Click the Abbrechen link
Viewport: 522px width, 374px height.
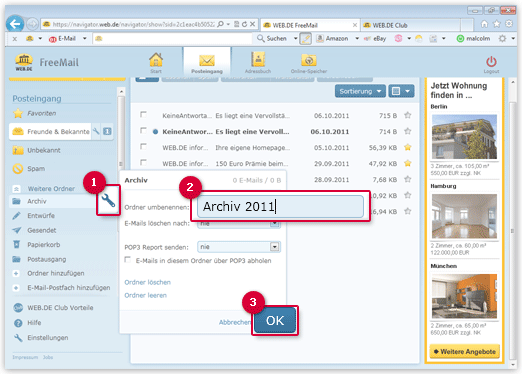(x=235, y=322)
